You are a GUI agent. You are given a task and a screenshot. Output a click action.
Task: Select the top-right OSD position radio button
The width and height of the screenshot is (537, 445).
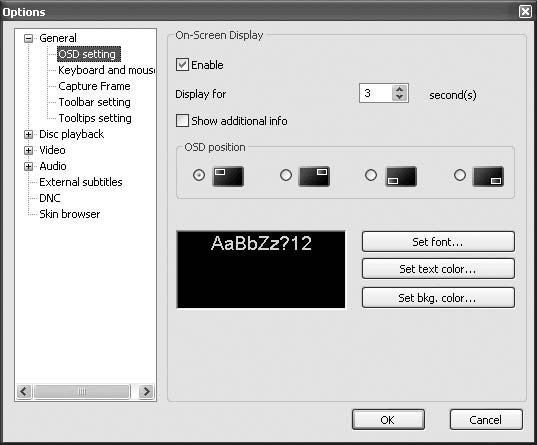[286, 175]
